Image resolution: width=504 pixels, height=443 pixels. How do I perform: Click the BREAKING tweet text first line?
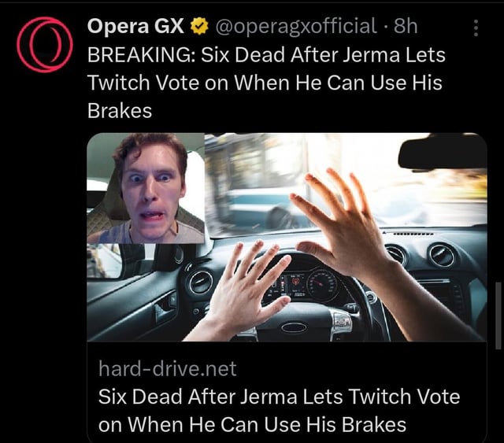266,55
